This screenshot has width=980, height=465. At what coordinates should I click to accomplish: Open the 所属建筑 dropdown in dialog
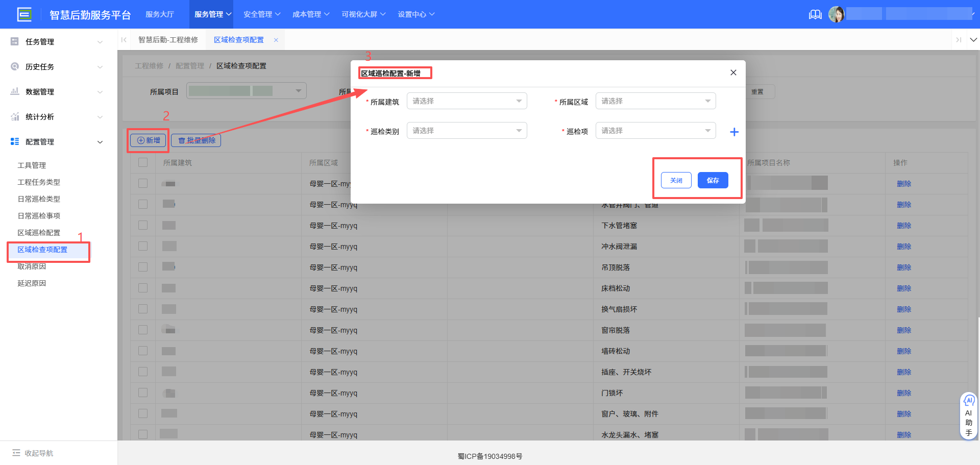pyautogui.click(x=467, y=101)
